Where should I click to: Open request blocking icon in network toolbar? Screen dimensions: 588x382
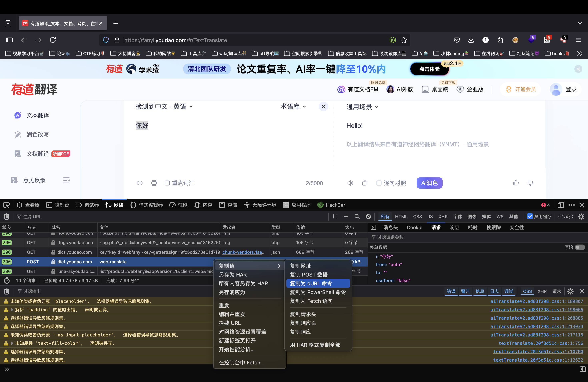point(368,216)
